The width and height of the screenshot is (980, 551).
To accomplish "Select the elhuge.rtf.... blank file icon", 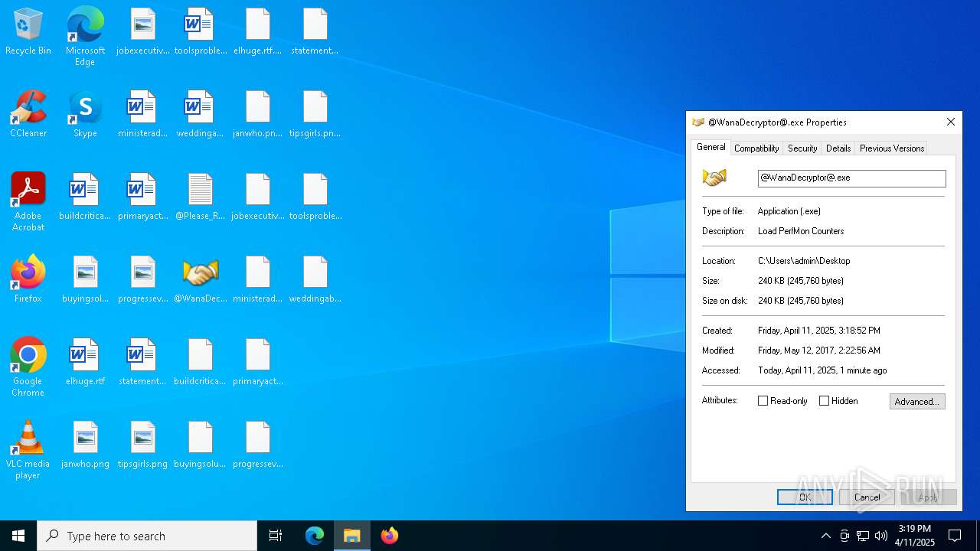I will point(258,32).
